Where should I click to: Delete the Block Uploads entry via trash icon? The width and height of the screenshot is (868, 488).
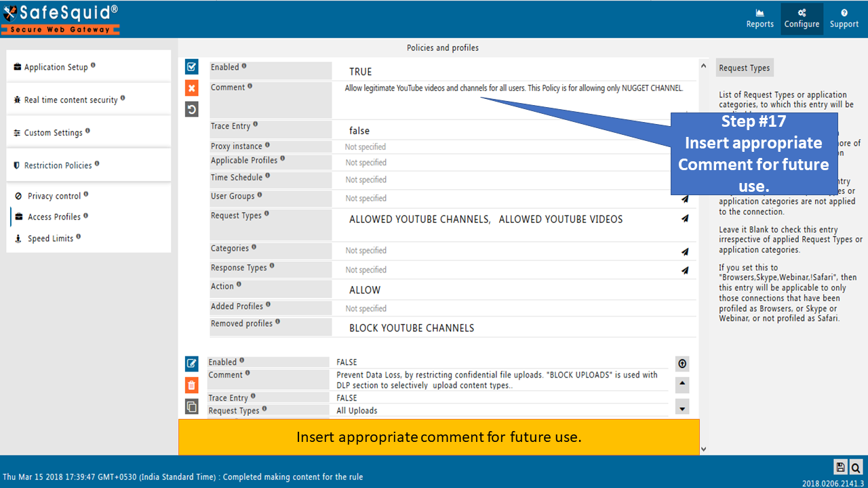coord(192,385)
